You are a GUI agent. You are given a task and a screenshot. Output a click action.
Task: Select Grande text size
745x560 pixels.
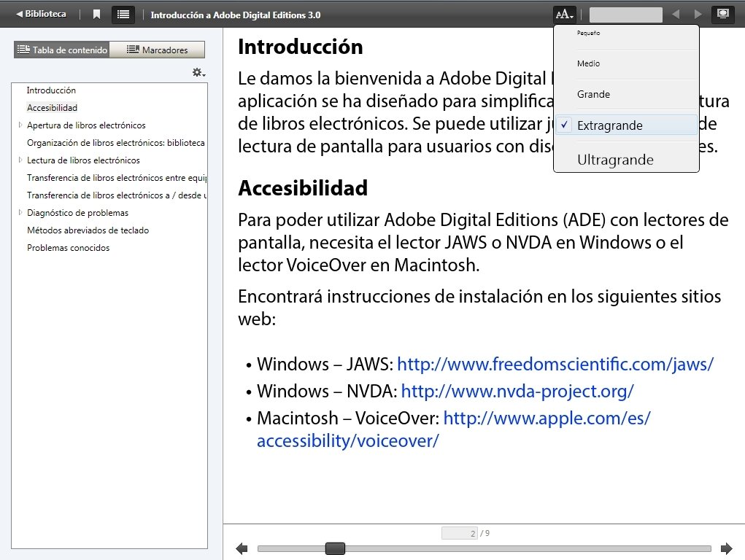626,95
